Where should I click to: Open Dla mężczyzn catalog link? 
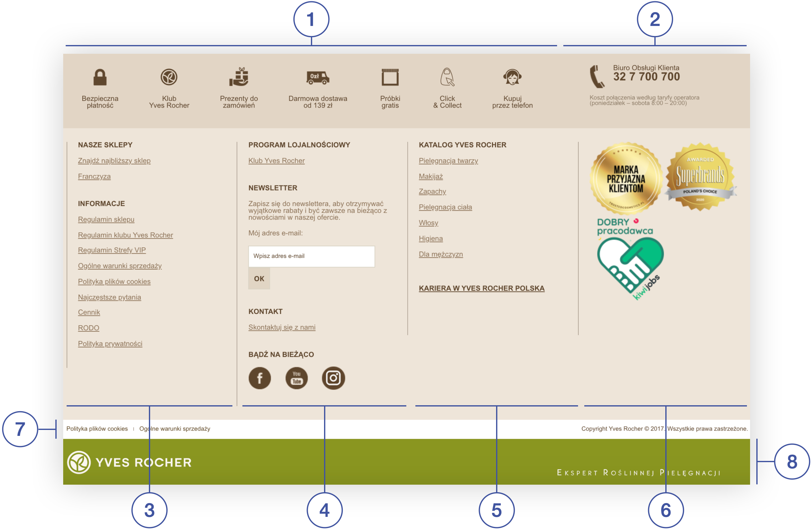[x=441, y=254]
